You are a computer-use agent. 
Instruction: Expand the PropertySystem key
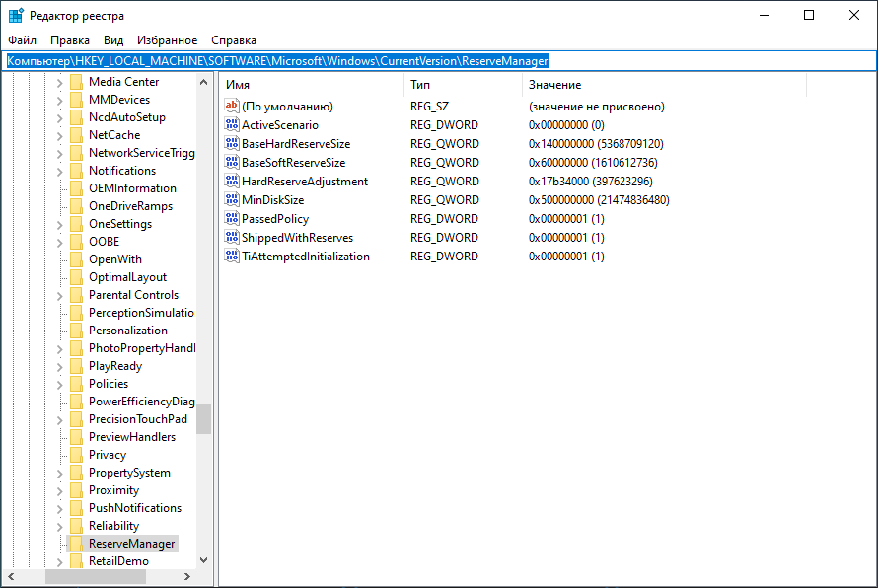coord(60,474)
